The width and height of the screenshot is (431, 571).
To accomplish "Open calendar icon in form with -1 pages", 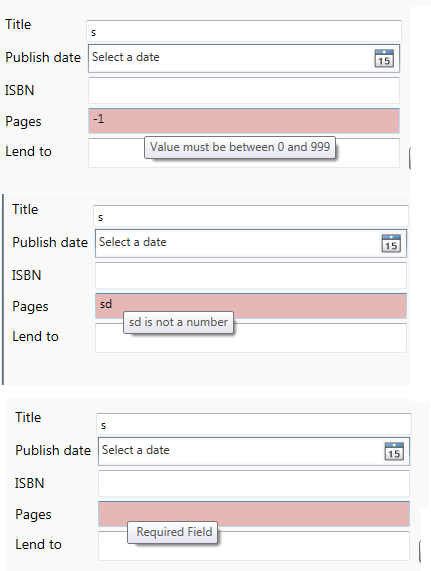I will pos(384,59).
